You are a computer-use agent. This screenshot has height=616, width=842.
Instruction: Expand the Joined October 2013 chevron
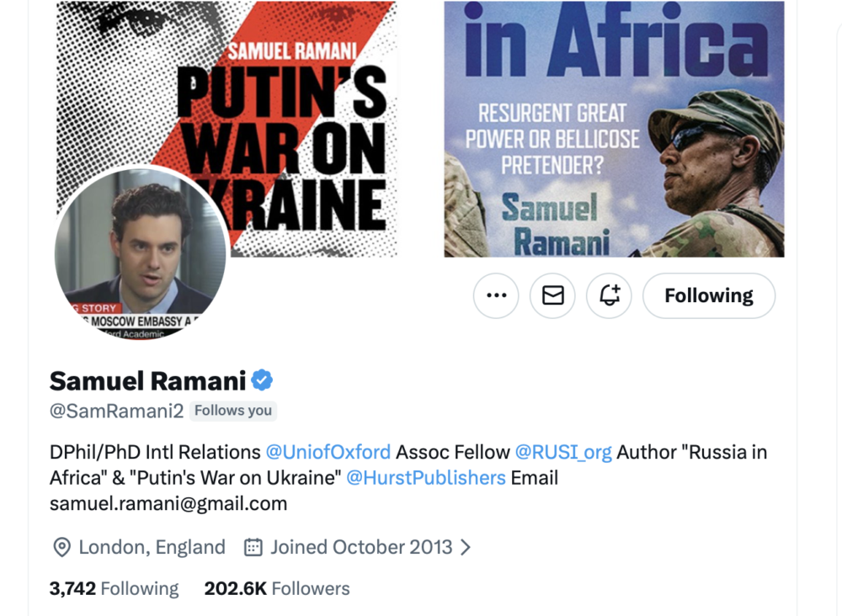[466, 547]
